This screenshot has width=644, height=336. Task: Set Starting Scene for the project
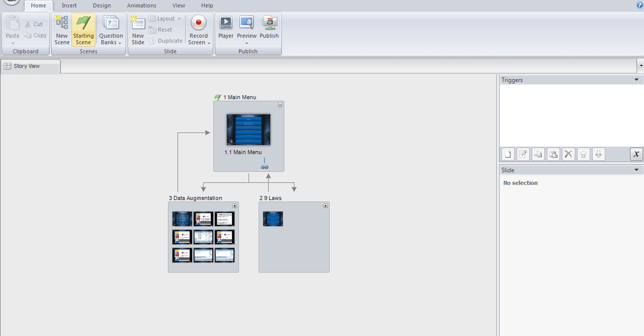click(x=83, y=30)
